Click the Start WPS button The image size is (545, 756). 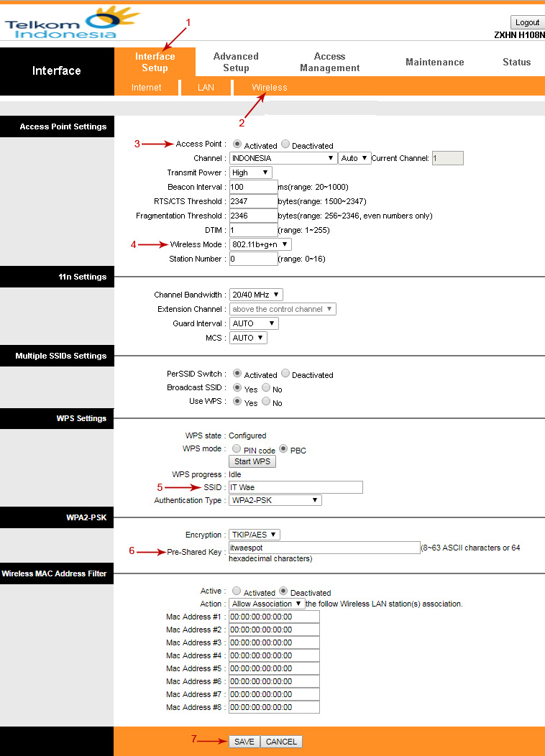pyautogui.click(x=252, y=461)
